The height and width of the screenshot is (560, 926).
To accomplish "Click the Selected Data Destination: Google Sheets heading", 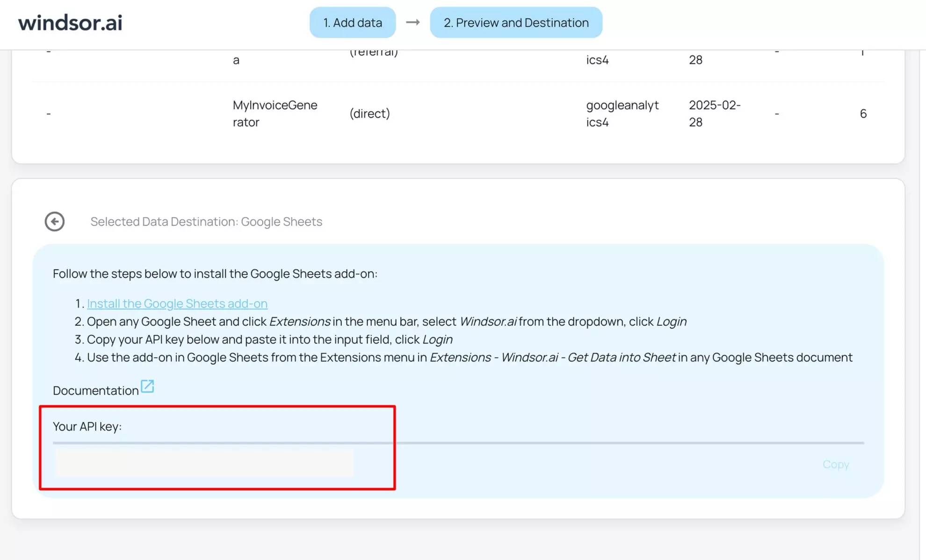I will (x=206, y=222).
